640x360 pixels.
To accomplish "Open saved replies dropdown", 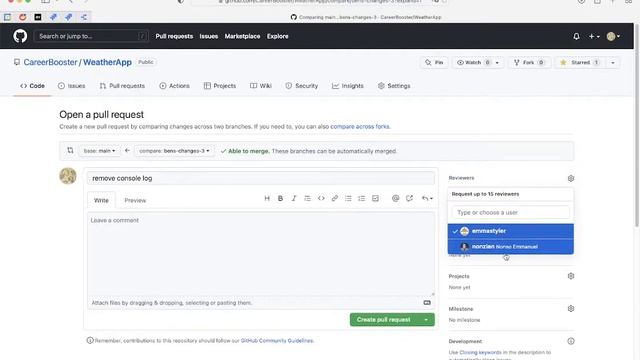I will click(x=427, y=198).
